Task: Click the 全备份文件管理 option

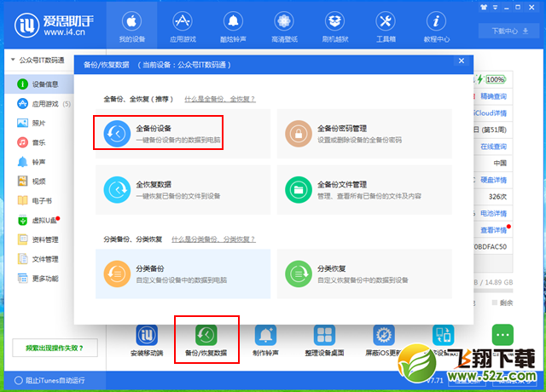Action: (364, 190)
